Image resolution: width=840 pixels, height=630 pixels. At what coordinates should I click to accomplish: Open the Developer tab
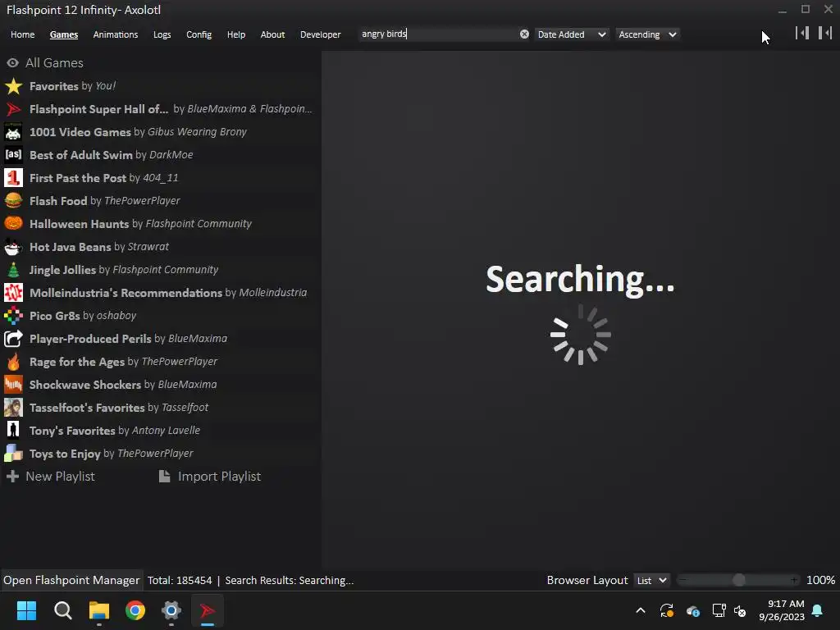(321, 34)
